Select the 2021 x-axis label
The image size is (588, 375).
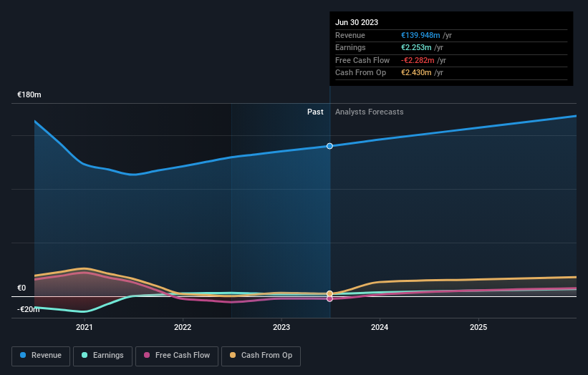pyautogui.click(x=85, y=328)
